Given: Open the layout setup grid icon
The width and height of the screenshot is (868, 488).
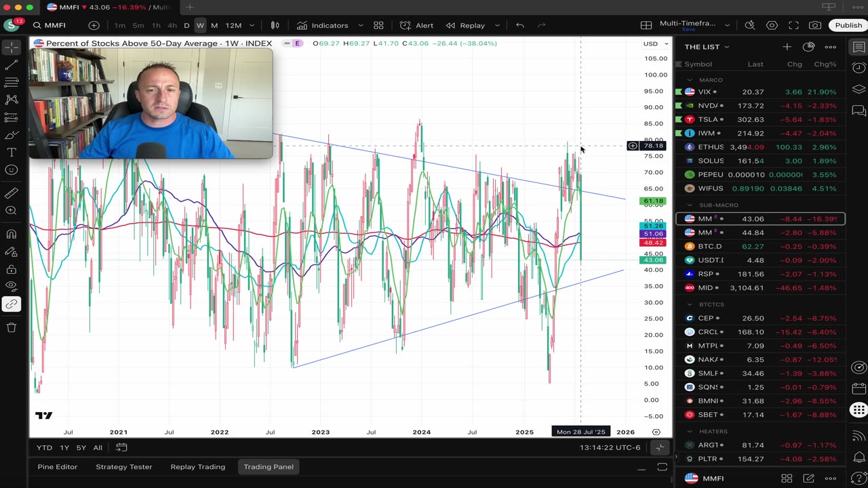Looking at the screenshot, I should [x=646, y=25].
